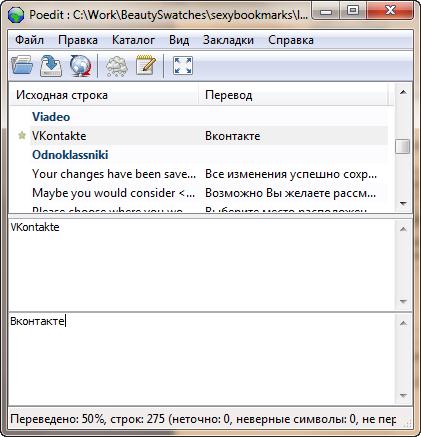This screenshot has width=421, height=437.
Task: Click the 'Все изменения успешно сохр...' translation cell
Action: click(291, 174)
